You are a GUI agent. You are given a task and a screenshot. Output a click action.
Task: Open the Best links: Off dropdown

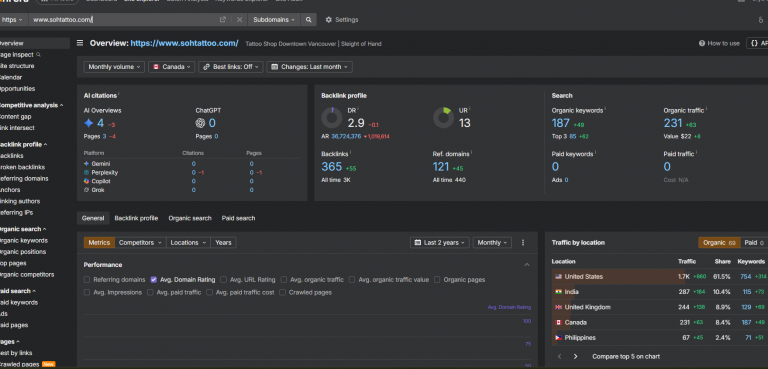click(231, 67)
